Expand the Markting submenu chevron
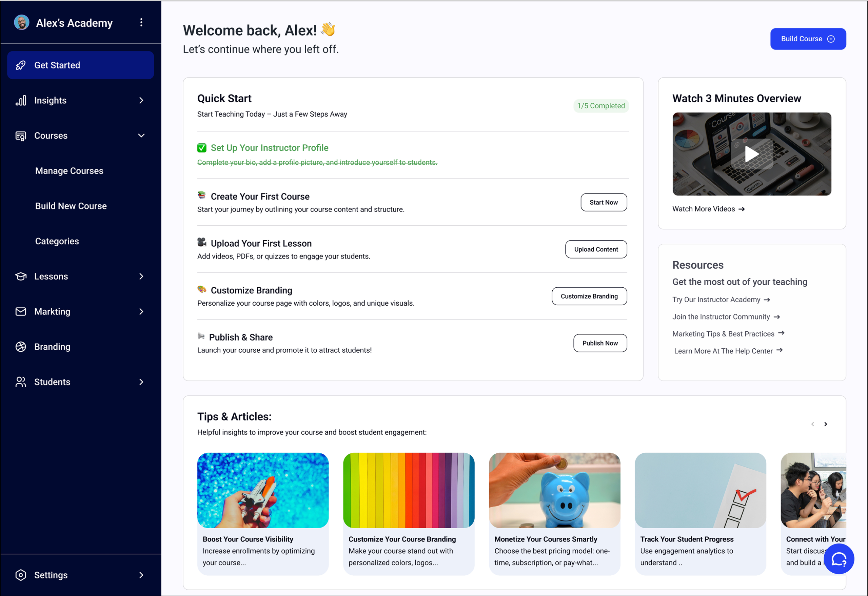The width and height of the screenshot is (868, 596). [141, 311]
